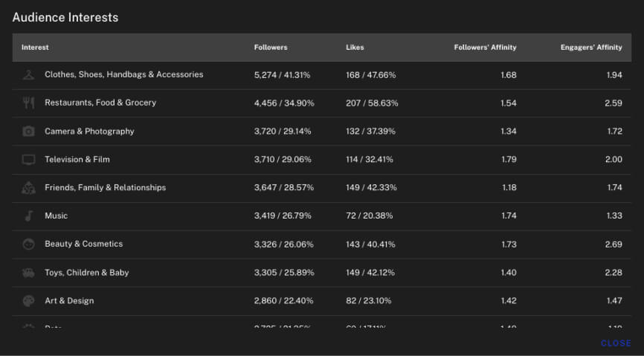Screen dimensions: 644x356
Task: Click the television screen icon
Action: pos(28,159)
